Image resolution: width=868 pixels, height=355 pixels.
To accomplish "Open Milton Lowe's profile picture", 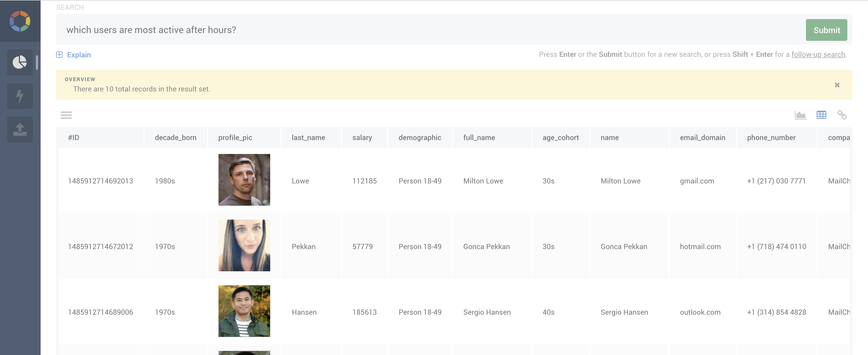I will tap(244, 180).
